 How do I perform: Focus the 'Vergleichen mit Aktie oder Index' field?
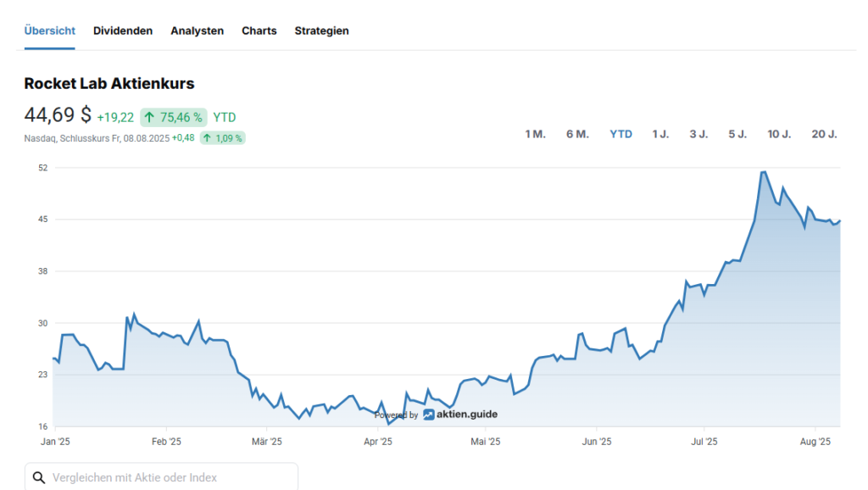pos(170,478)
